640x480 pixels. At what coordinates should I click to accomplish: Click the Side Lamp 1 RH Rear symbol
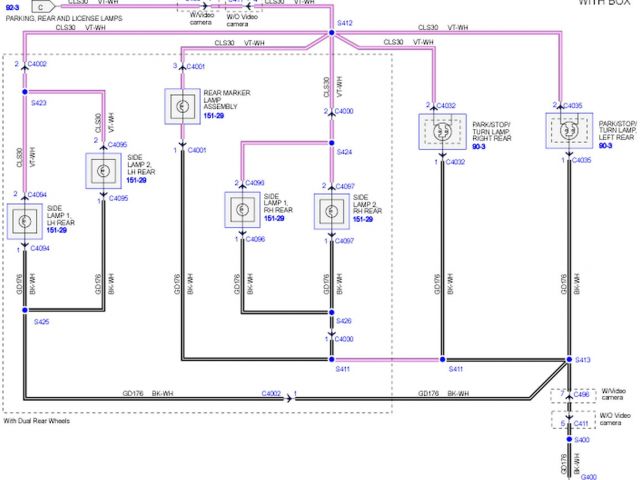point(240,210)
